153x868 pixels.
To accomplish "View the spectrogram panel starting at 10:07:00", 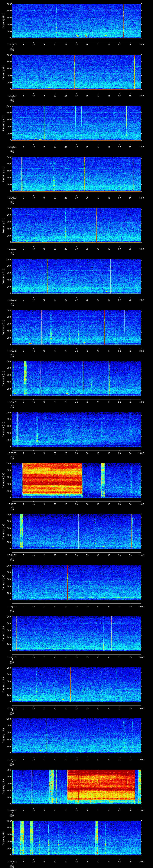I will pos(76,327).
